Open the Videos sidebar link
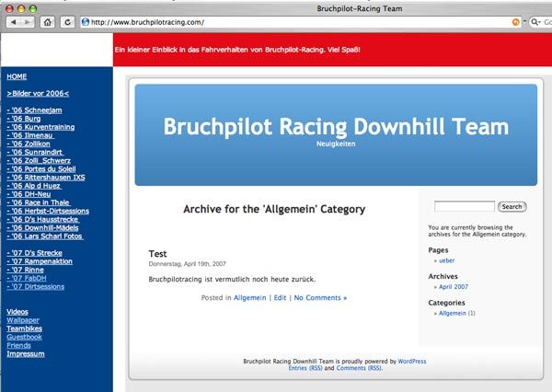The width and height of the screenshot is (552, 392). coord(17,312)
